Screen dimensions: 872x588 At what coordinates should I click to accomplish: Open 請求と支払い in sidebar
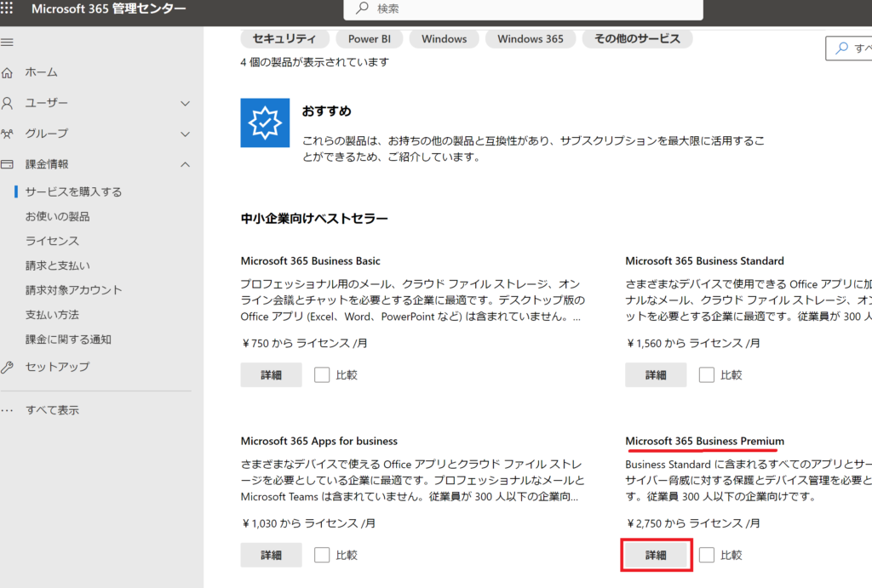57,265
